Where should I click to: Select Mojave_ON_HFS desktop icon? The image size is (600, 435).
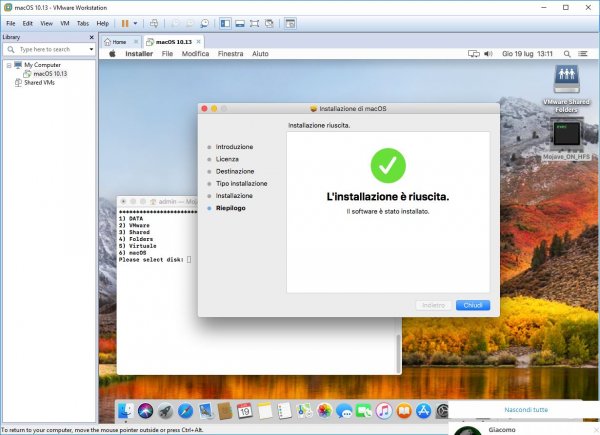[x=566, y=139]
